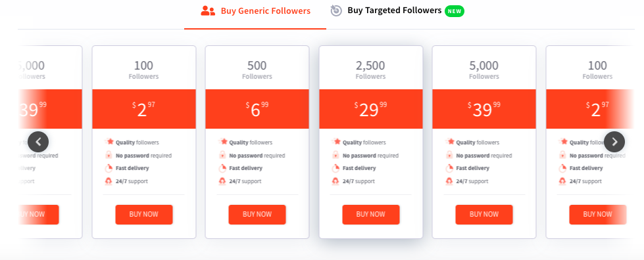Buy now the 100 followers package

click(144, 215)
